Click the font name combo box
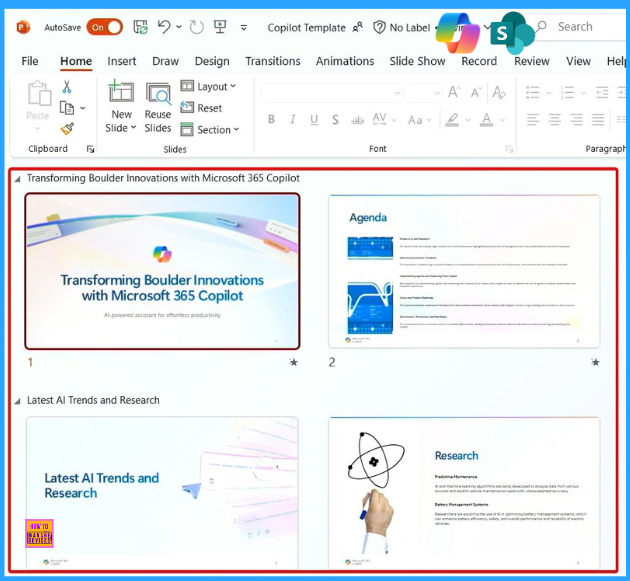630x581 pixels. [331, 93]
